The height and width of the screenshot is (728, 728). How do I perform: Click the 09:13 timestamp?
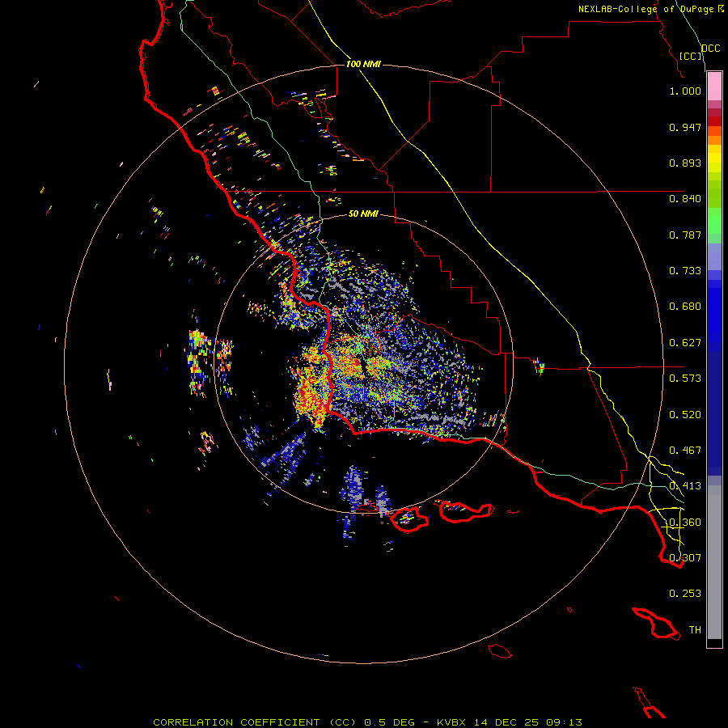pos(564,722)
